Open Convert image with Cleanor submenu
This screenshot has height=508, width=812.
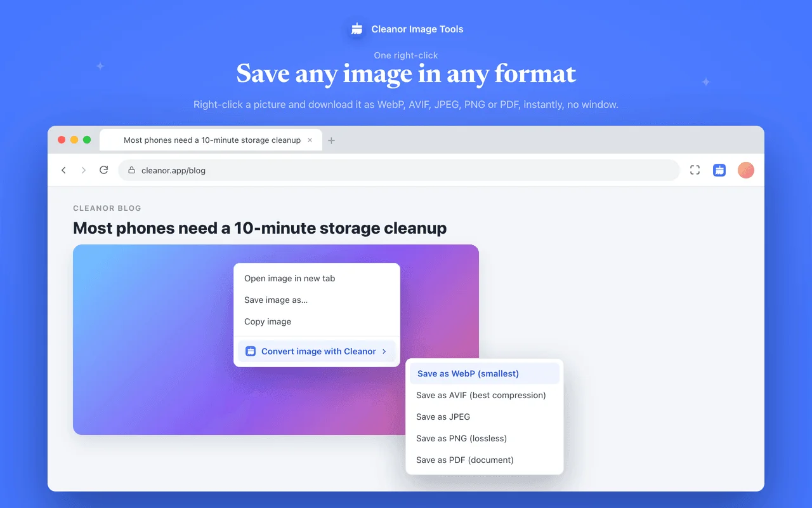pyautogui.click(x=317, y=351)
